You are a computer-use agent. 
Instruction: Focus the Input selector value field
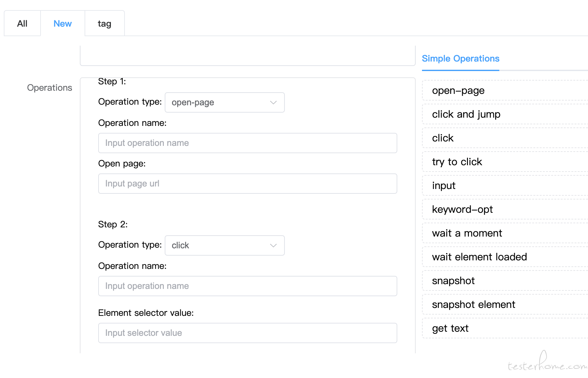pos(248,333)
